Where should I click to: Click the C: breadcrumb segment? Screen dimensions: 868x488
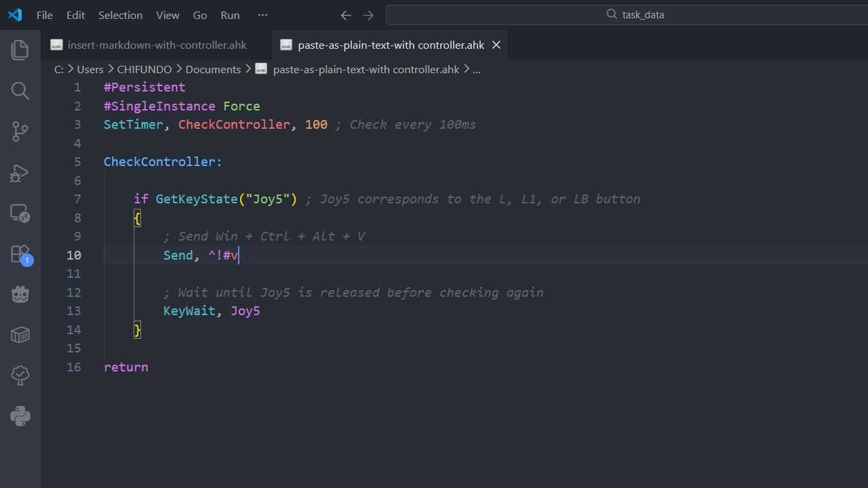[59, 69]
